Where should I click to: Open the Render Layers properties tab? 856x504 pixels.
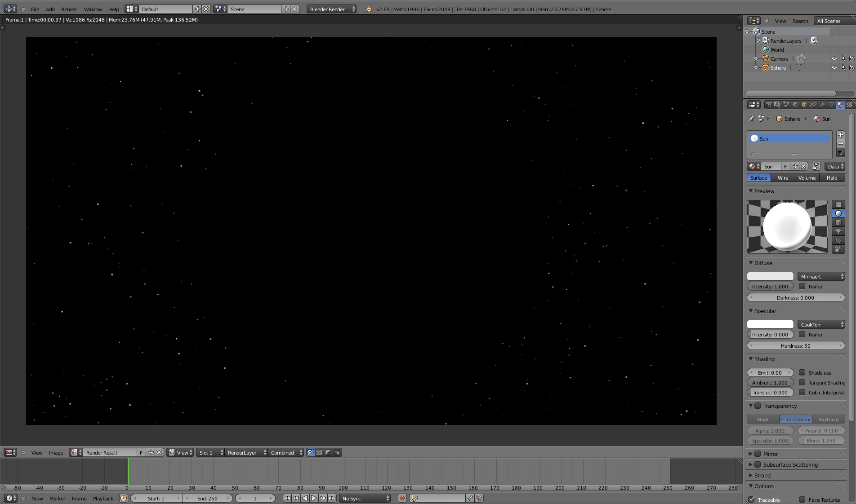click(x=777, y=105)
